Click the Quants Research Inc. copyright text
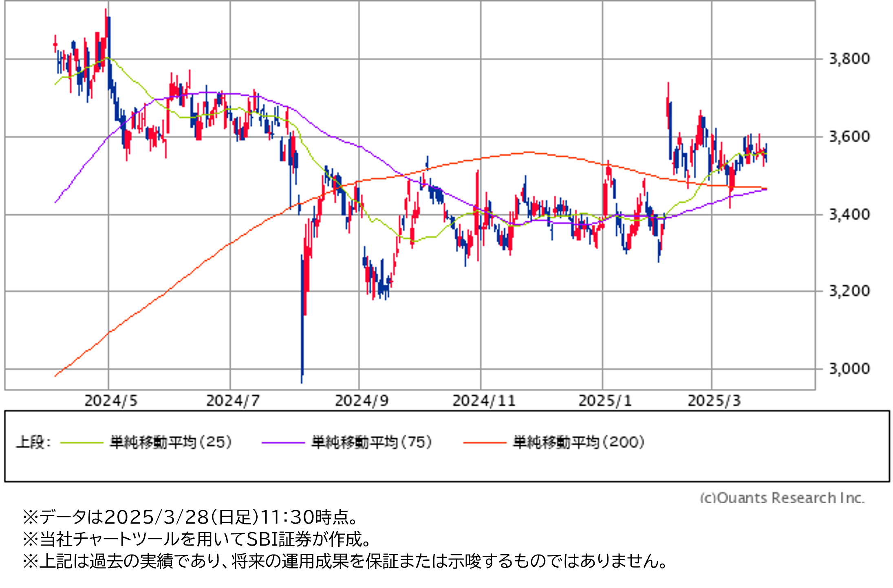The height and width of the screenshot is (588, 893). [782, 498]
